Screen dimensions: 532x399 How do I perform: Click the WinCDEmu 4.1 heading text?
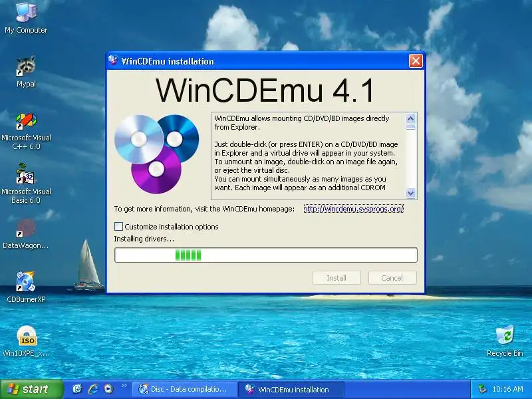265,90
